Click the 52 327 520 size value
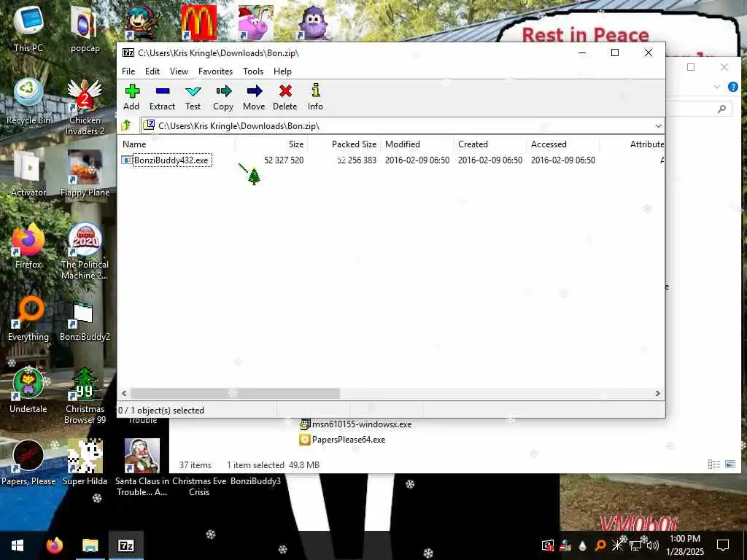This screenshot has width=747, height=560. point(284,160)
